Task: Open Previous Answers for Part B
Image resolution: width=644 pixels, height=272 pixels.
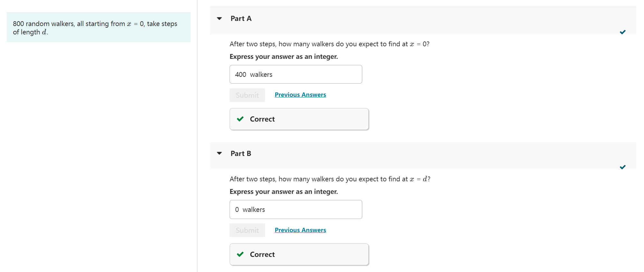Action: click(x=300, y=230)
